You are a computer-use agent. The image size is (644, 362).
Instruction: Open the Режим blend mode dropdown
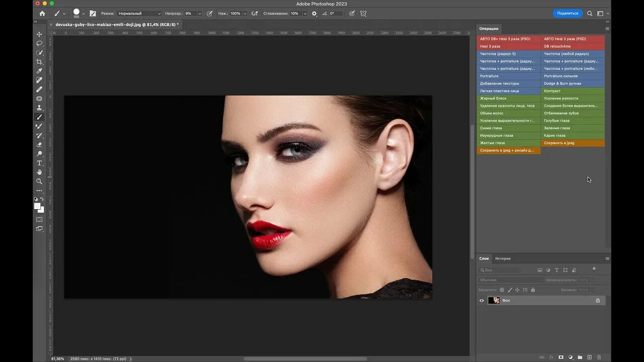click(139, 14)
